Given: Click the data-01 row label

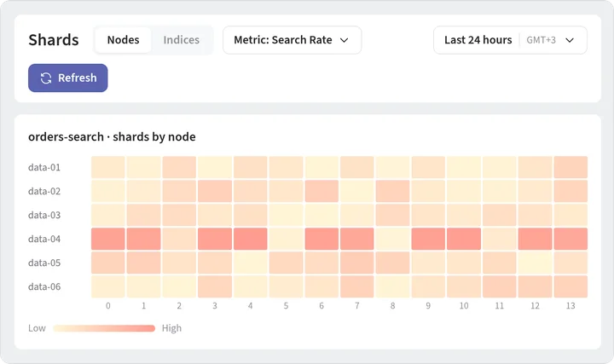Looking at the screenshot, I should tap(44, 168).
